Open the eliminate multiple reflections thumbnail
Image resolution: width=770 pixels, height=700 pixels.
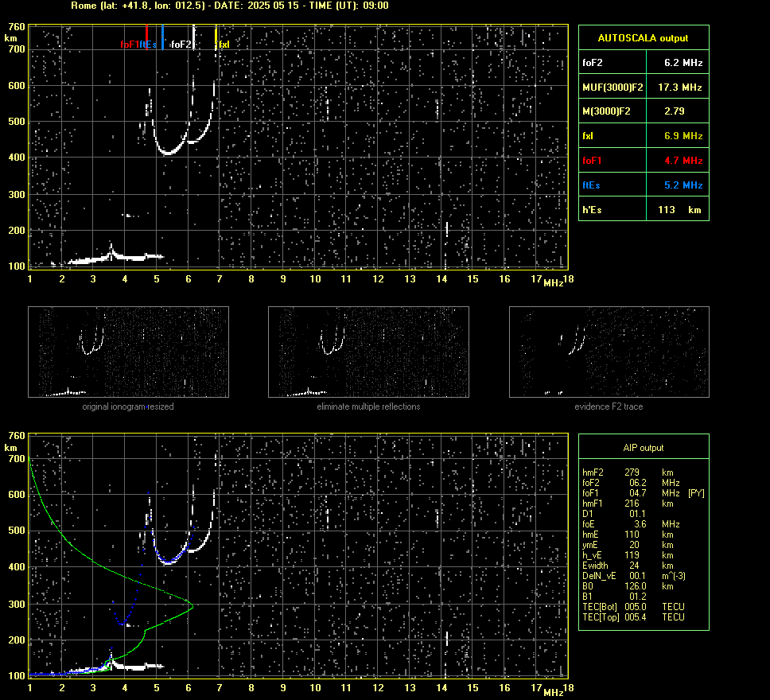pyautogui.click(x=369, y=352)
